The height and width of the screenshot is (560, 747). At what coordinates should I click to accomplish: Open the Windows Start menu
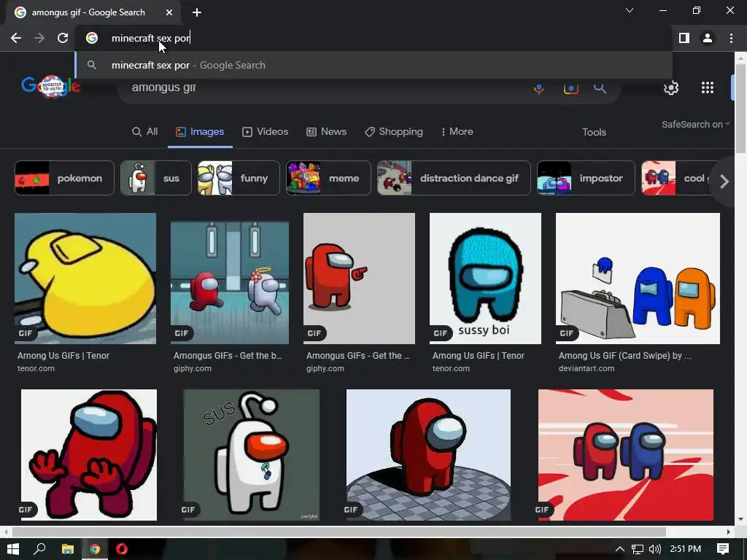13,549
